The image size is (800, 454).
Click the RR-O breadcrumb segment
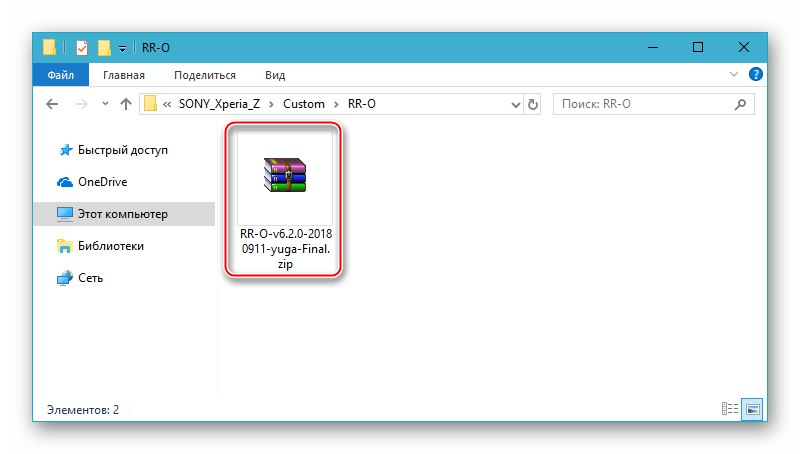[362, 104]
